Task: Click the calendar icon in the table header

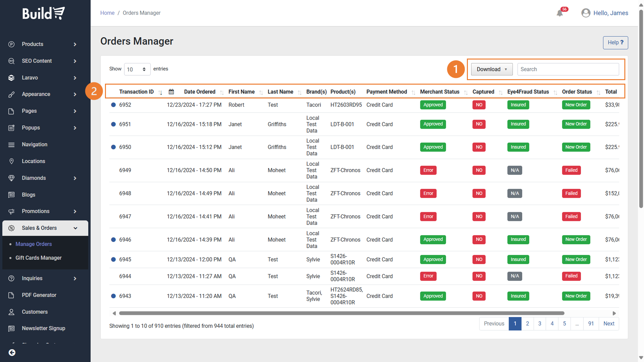Action: [x=171, y=92]
